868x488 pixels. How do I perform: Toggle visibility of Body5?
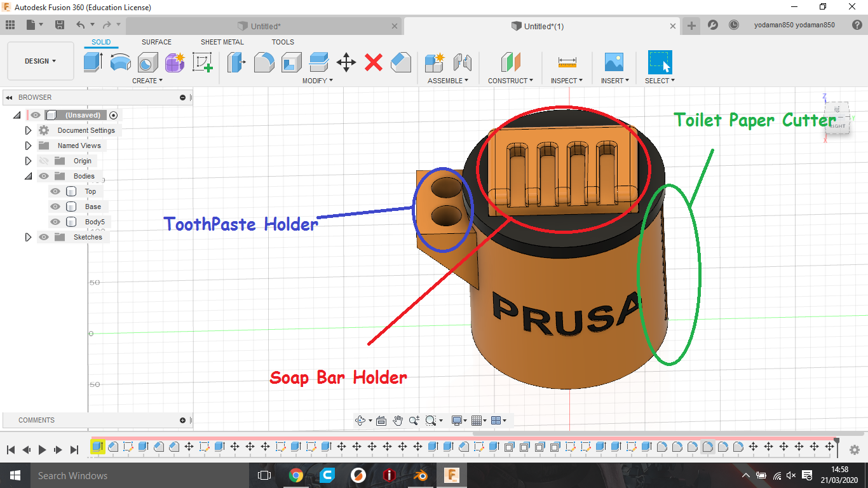point(55,222)
